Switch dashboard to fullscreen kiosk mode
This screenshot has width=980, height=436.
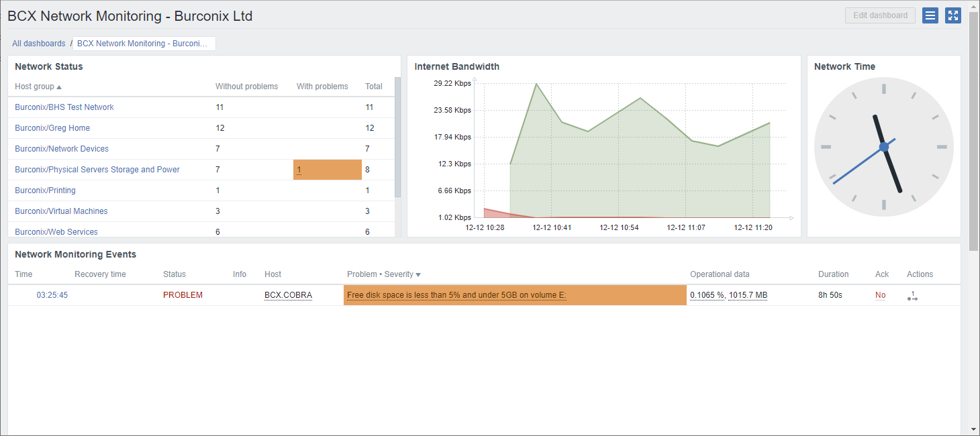coord(953,15)
